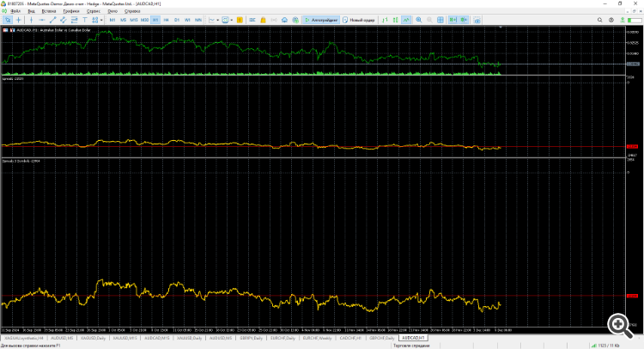The width and height of the screenshot is (644, 349).
Task: Choose the Fibonacci retracement tool
Action: click(74, 20)
